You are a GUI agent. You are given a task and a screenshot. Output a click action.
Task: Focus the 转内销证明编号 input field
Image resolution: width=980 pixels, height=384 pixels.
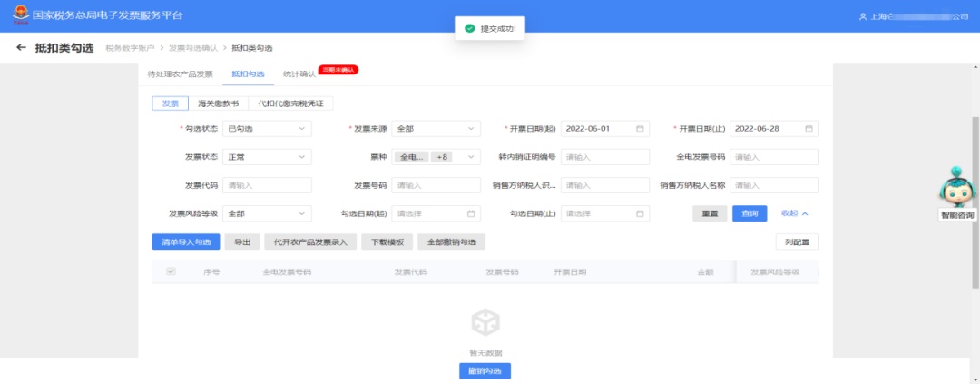605,157
